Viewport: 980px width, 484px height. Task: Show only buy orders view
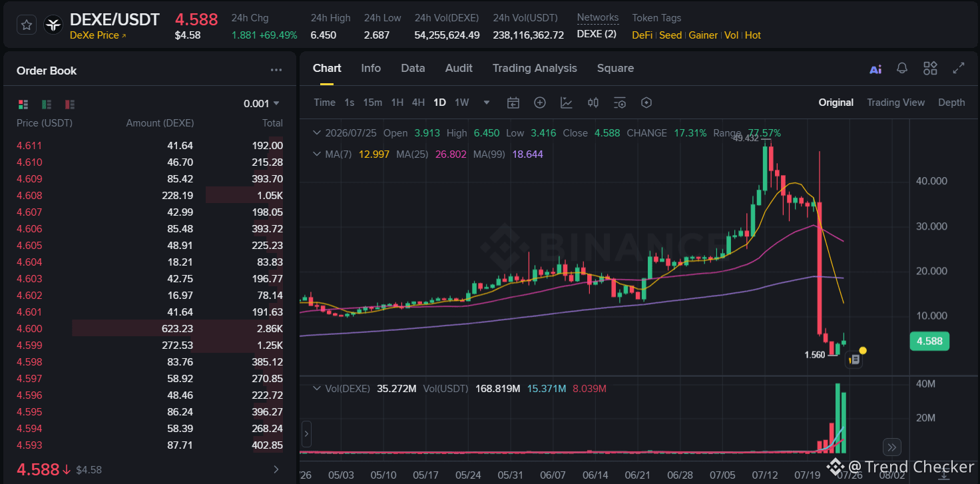click(47, 104)
